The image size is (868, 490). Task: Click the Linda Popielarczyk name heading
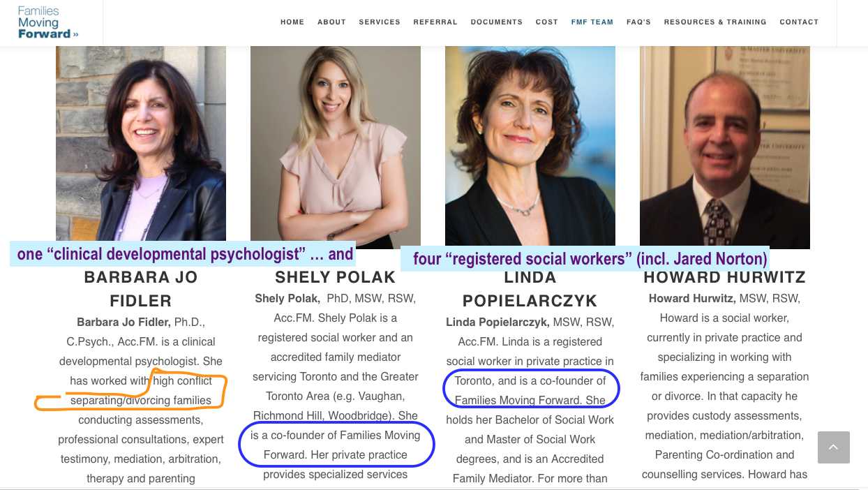pos(530,289)
